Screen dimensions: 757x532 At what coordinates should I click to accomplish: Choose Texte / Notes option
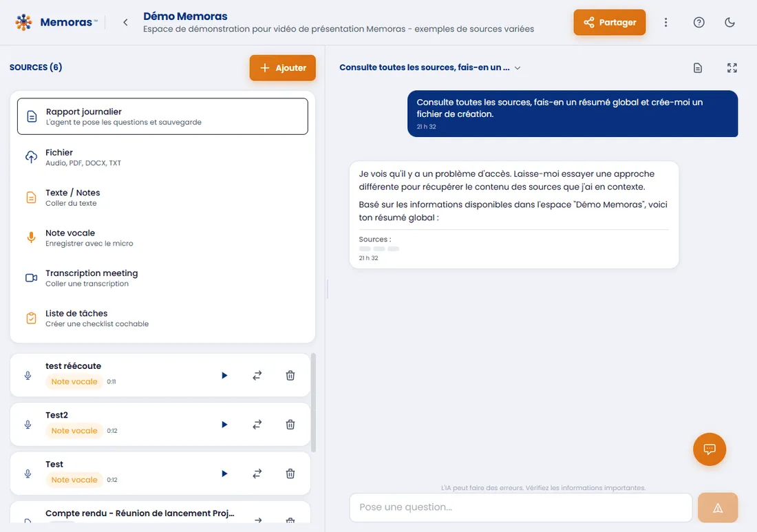(162, 197)
